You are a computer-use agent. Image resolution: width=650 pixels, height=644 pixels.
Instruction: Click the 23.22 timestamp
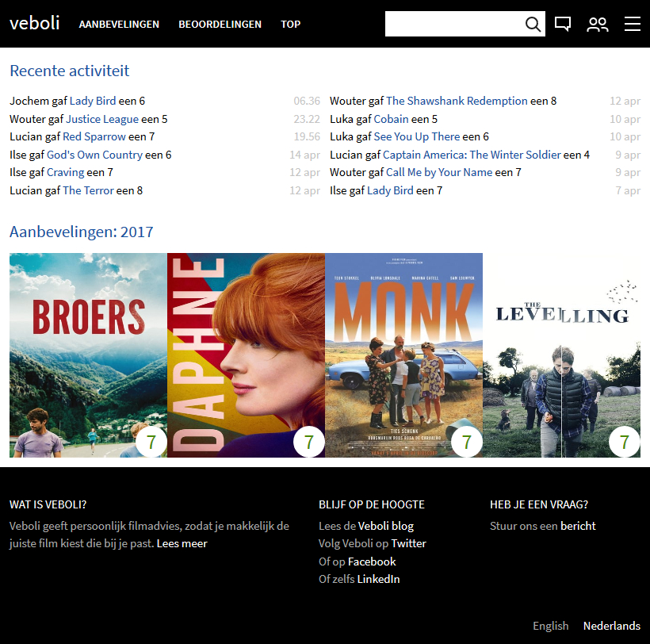(x=307, y=120)
